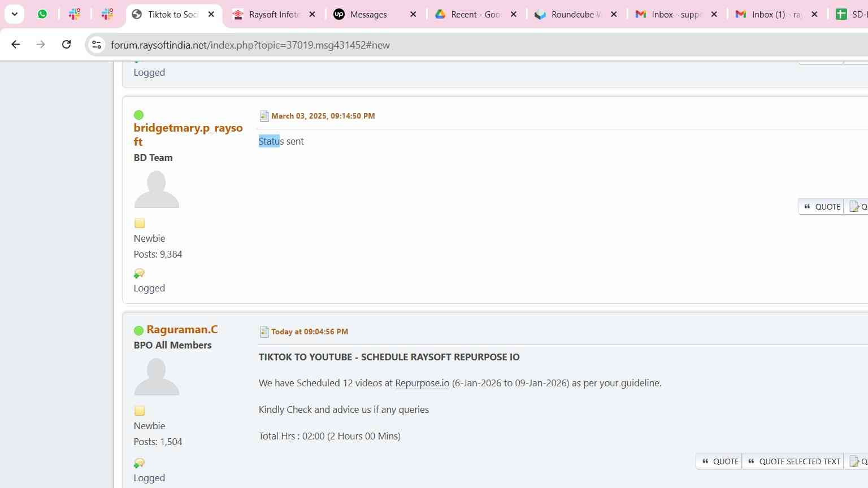
Task: Open bridgetmary.p_raysoft user profile
Action: click(x=188, y=134)
